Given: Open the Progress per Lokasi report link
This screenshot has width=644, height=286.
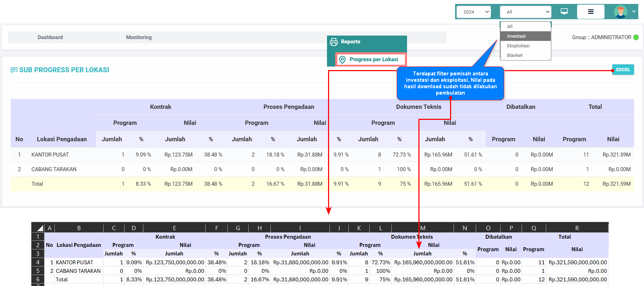Looking at the screenshot, I should [x=374, y=59].
